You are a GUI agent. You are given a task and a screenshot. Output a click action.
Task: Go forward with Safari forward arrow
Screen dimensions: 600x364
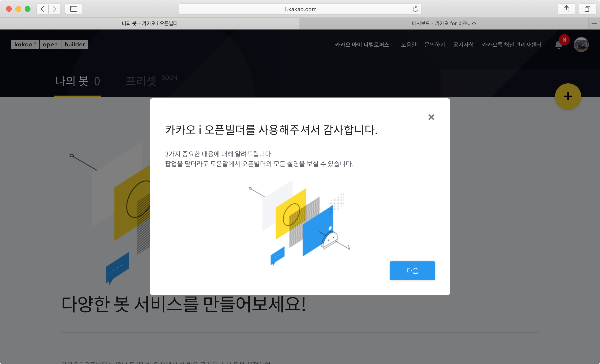click(x=55, y=9)
